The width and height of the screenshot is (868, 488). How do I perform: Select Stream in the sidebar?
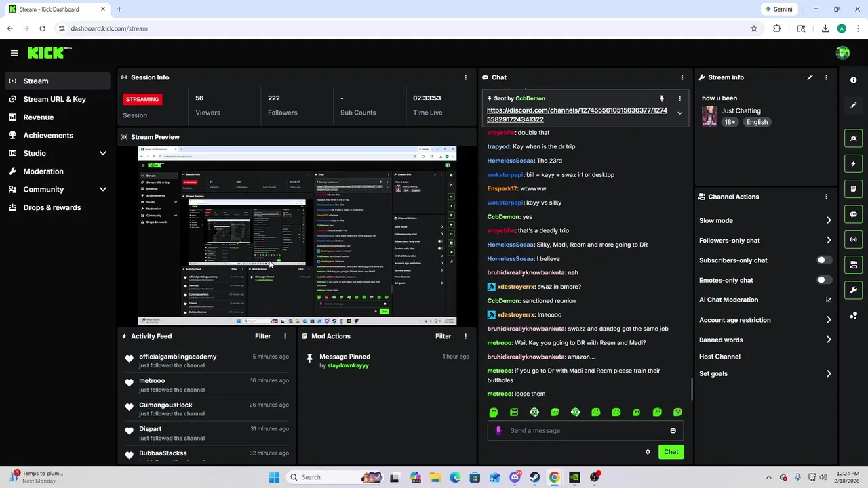[x=58, y=81]
